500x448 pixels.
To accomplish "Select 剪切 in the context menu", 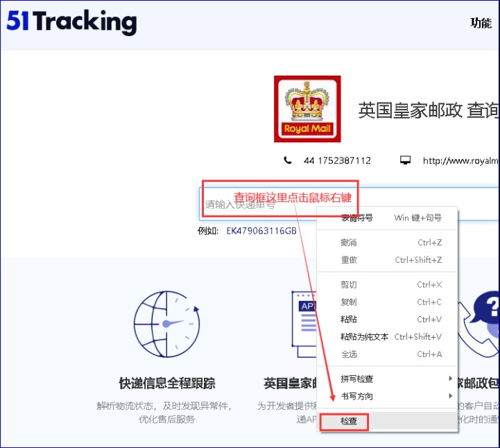I will (x=388, y=285).
